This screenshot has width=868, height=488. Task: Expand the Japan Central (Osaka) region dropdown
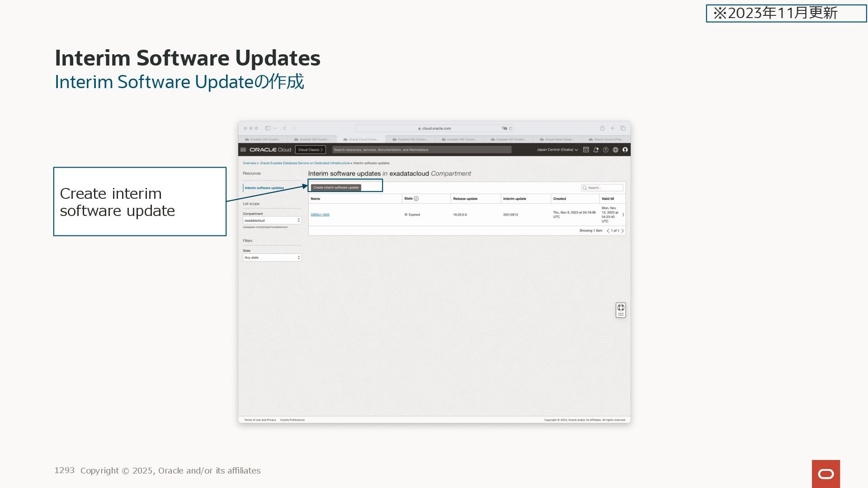click(557, 150)
